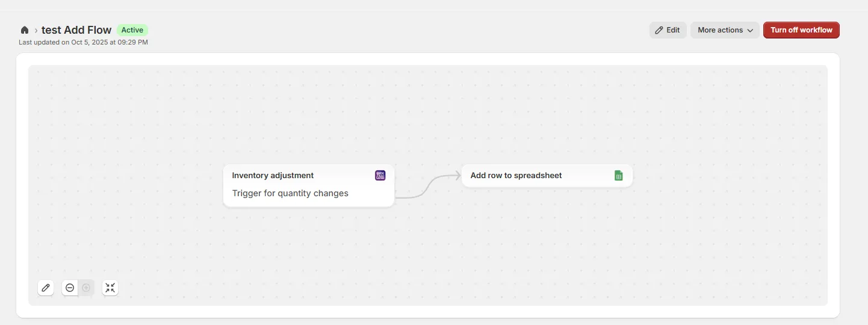The width and height of the screenshot is (868, 325).
Task: Zoom in the workflow canvas
Action: tap(86, 288)
